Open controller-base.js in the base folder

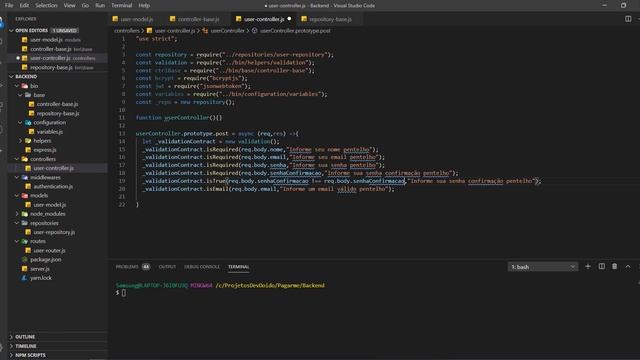click(x=57, y=104)
